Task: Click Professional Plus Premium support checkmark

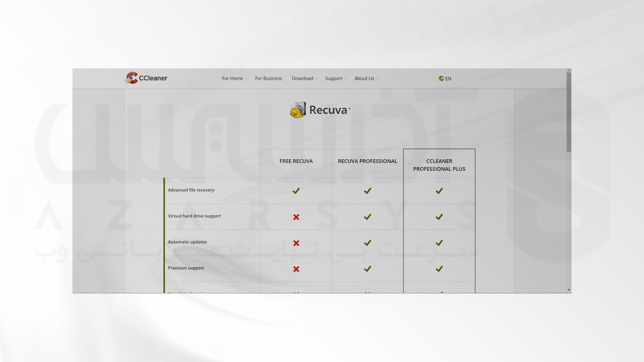Action: coord(439,269)
